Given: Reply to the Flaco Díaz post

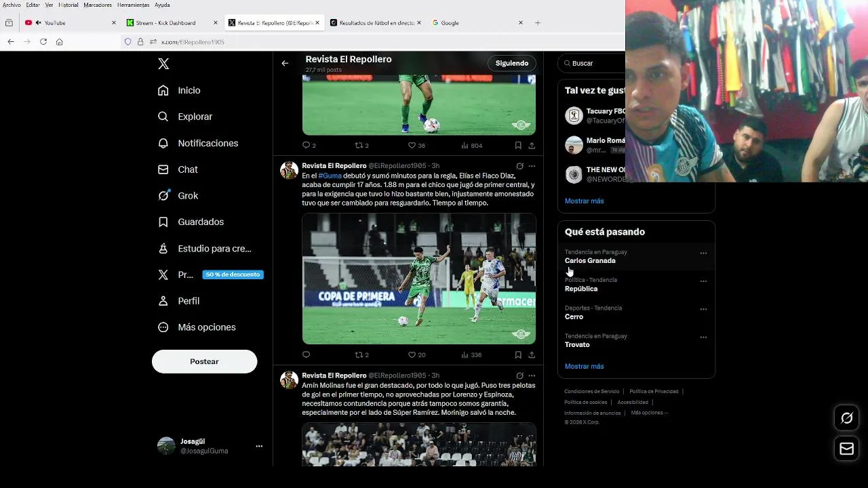Looking at the screenshot, I should [306, 354].
